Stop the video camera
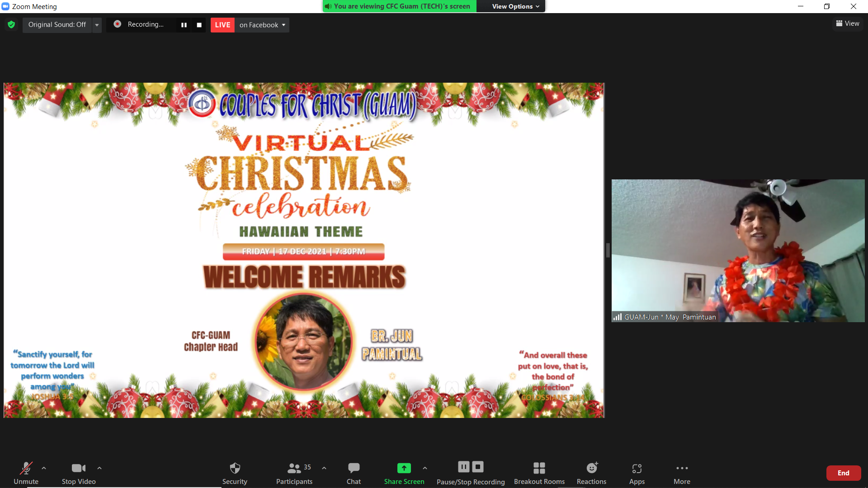This screenshot has width=868, height=488. pos(79,473)
